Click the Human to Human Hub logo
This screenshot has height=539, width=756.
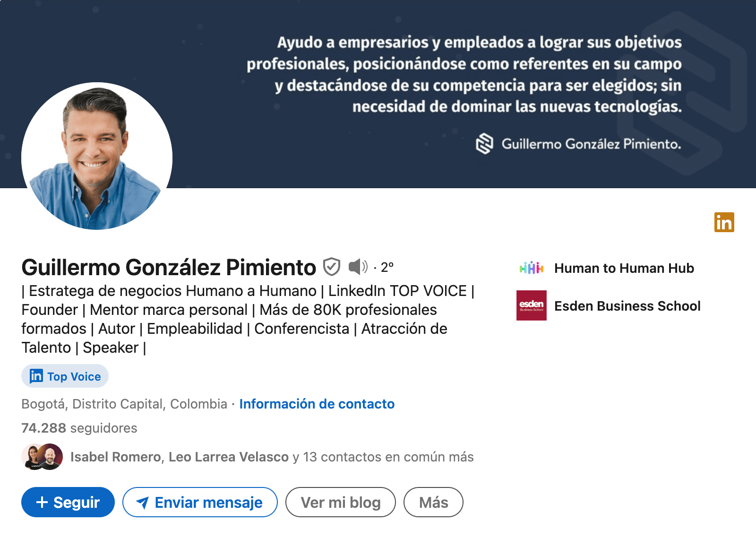[531, 268]
